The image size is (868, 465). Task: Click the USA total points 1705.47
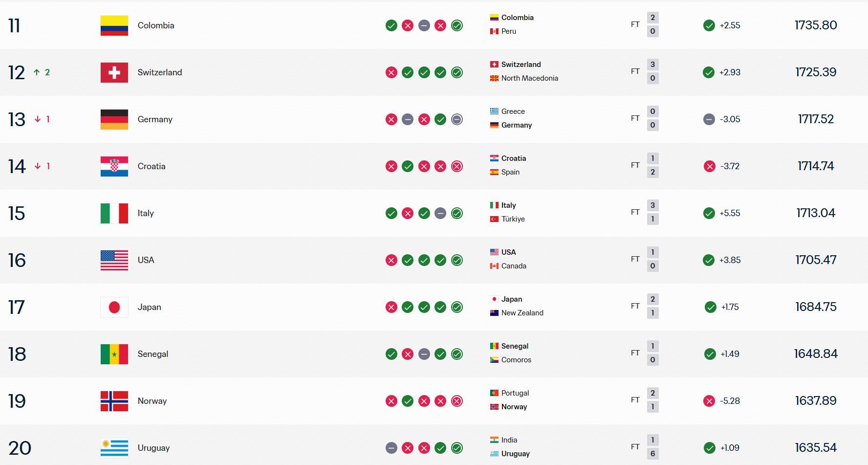pyautogui.click(x=816, y=260)
